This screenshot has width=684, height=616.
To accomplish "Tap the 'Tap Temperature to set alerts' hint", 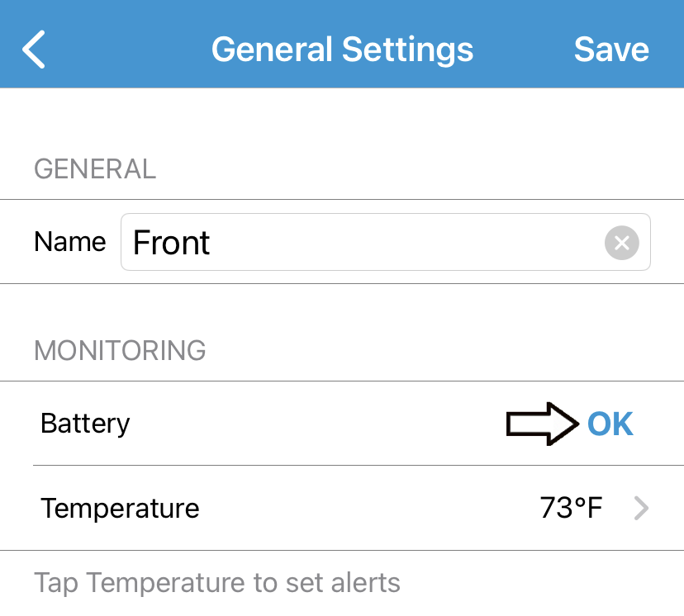I will (x=216, y=583).
